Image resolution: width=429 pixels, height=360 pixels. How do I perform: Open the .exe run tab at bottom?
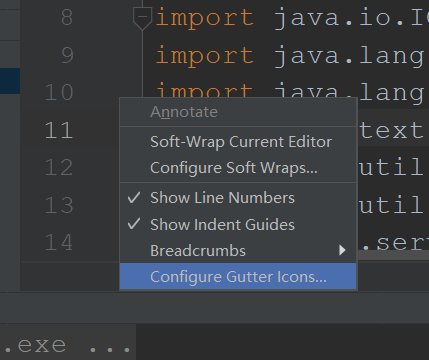tap(68, 345)
